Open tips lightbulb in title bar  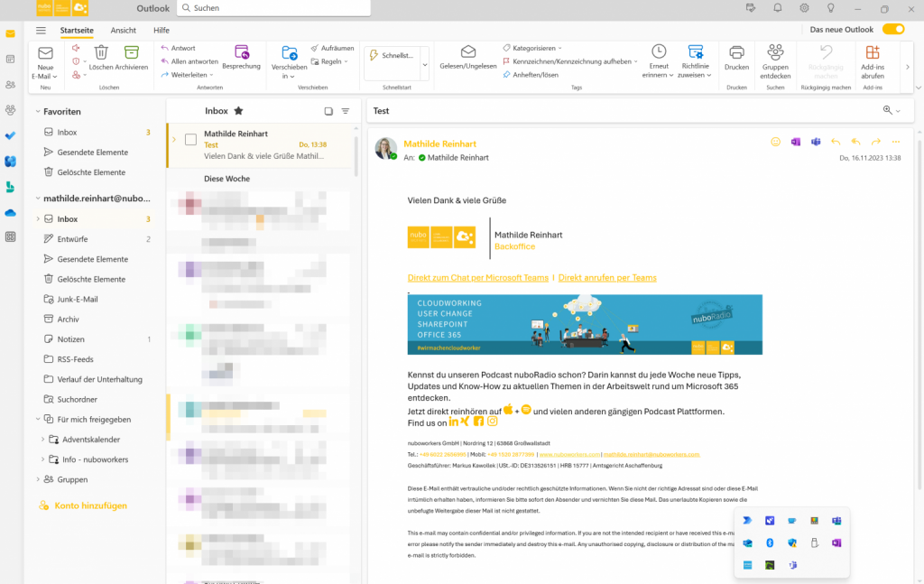click(x=830, y=8)
